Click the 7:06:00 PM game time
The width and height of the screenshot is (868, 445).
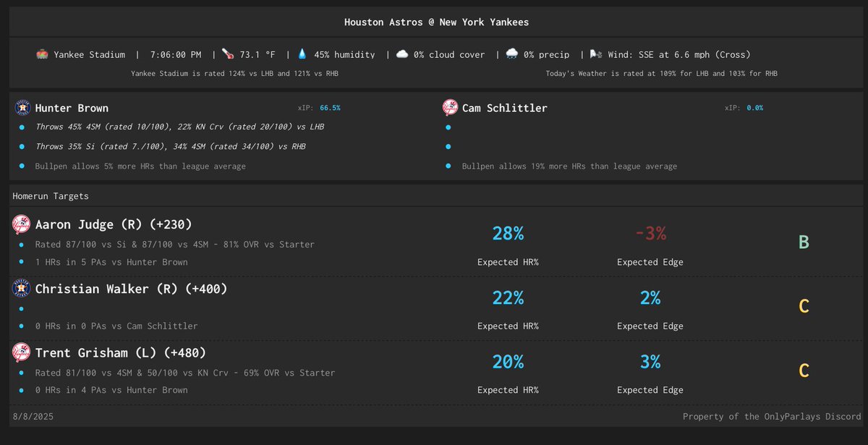[176, 55]
